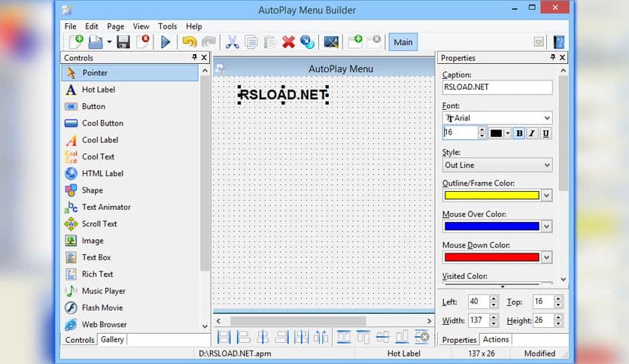Create a new project with the toolbar icon
This screenshot has height=364, width=629.
click(76, 41)
